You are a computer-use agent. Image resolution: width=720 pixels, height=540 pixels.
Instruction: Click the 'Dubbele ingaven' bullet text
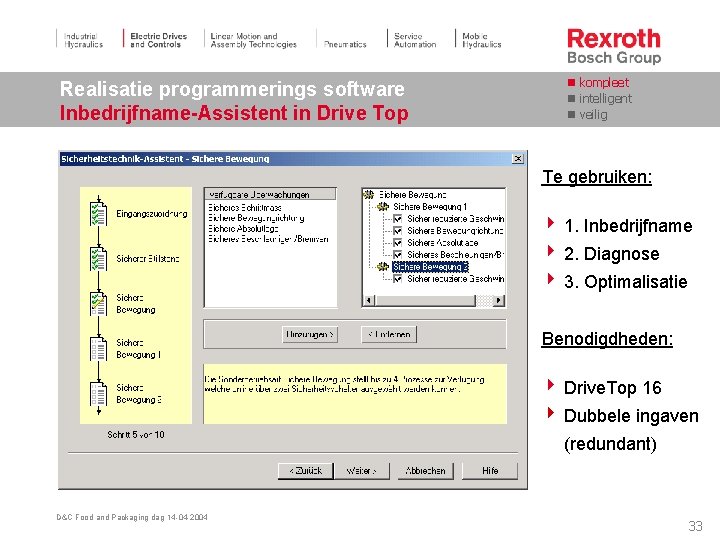pyautogui.click(x=631, y=416)
